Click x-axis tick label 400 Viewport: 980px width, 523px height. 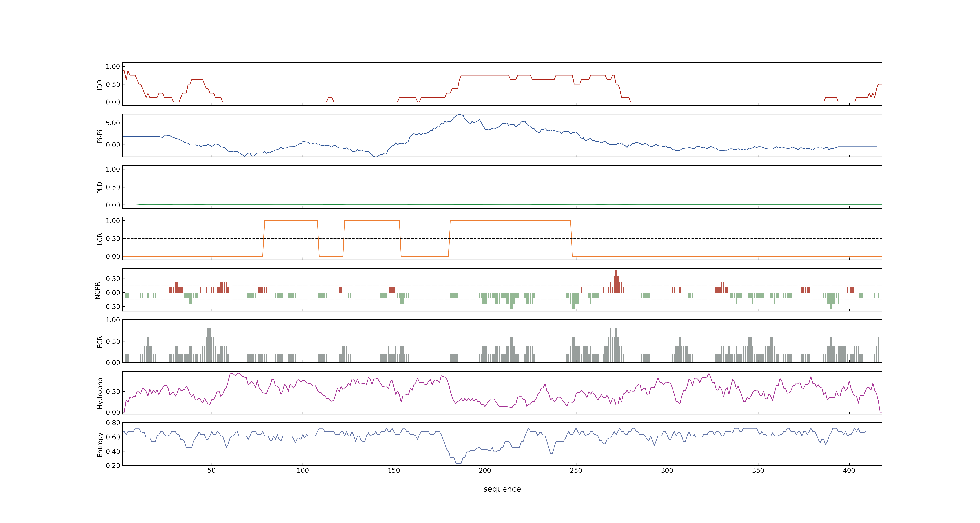pyautogui.click(x=849, y=470)
